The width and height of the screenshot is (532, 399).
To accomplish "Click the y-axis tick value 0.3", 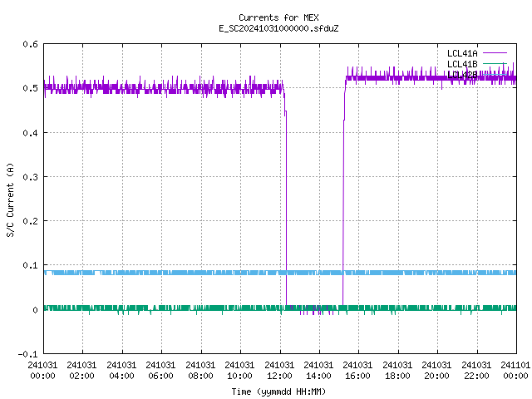I will (30, 177).
